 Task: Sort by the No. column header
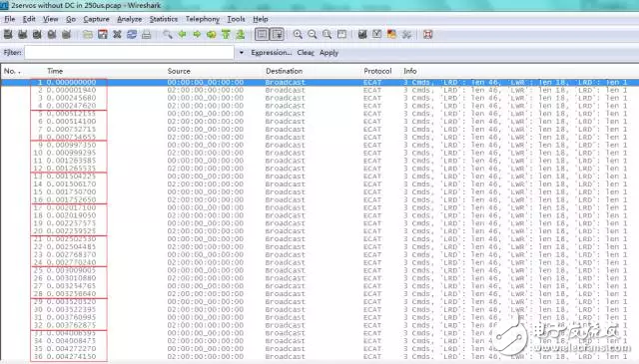click(x=12, y=71)
